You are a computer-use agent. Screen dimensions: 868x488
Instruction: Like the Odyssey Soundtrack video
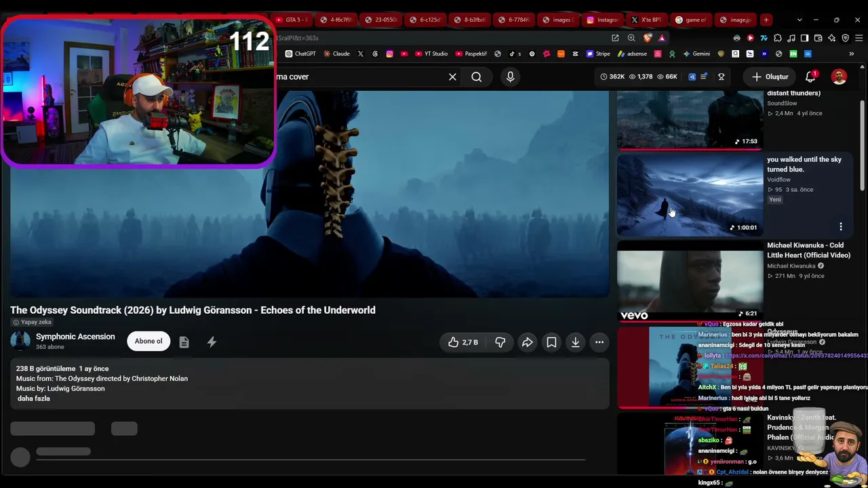[x=463, y=342]
